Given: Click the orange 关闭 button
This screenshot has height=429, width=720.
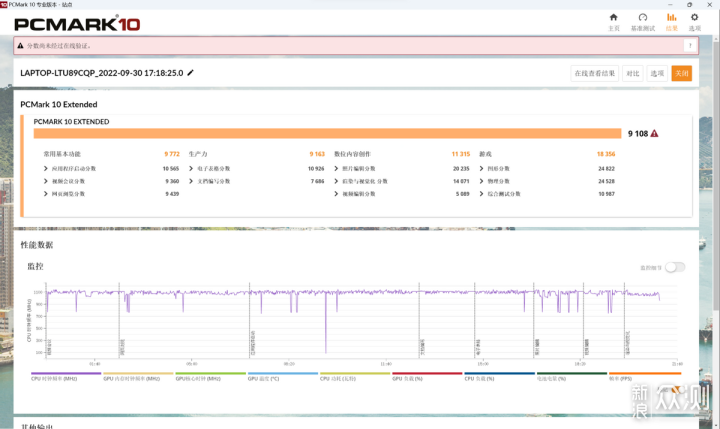Looking at the screenshot, I should click(x=681, y=73).
